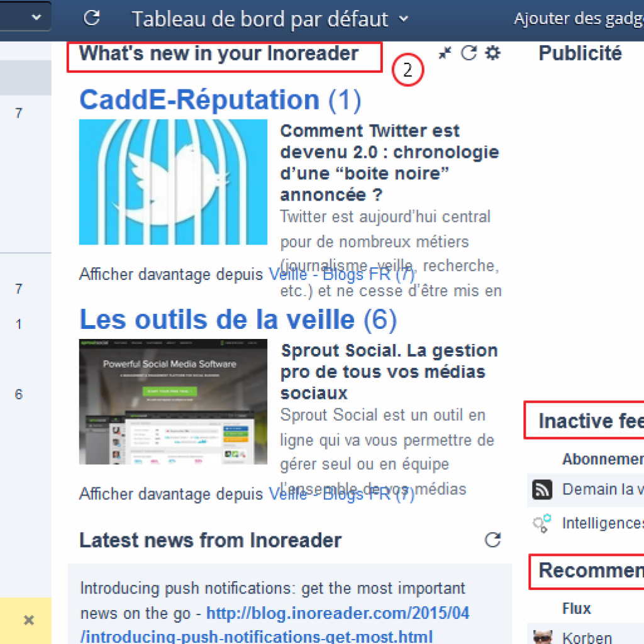
Task: Click the gears icon beside Intelligence feed
Action: (541, 523)
